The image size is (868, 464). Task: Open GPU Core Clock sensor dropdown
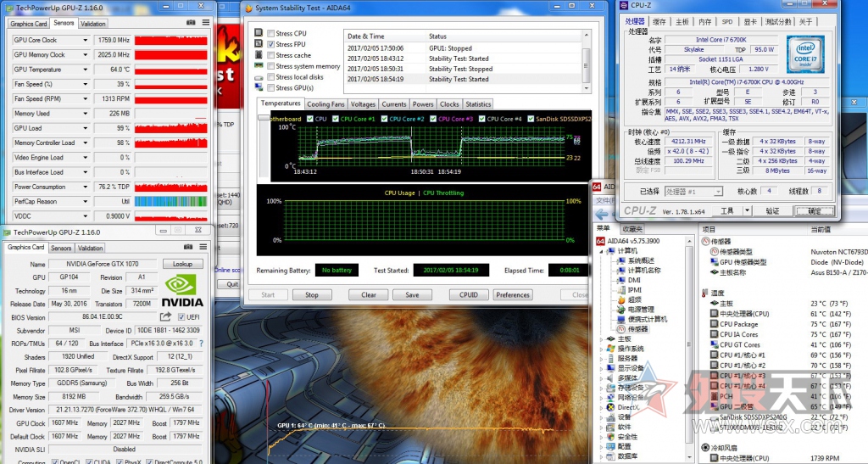86,40
